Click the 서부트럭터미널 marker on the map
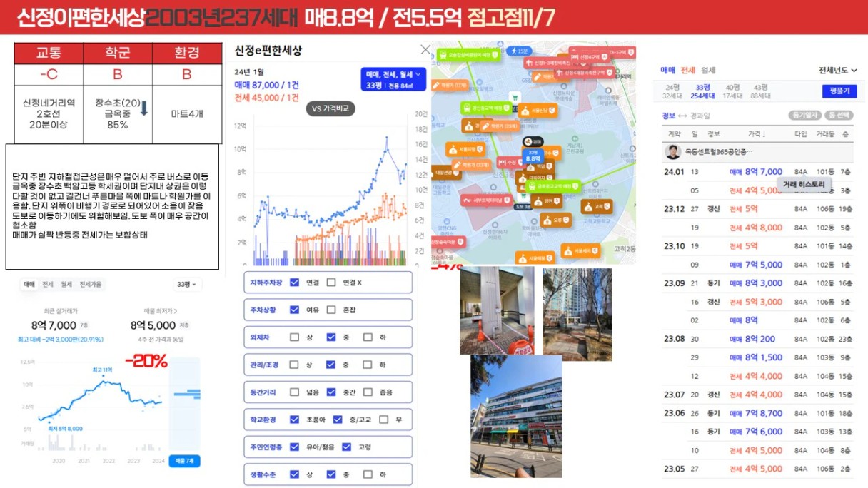 pos(487,200)
